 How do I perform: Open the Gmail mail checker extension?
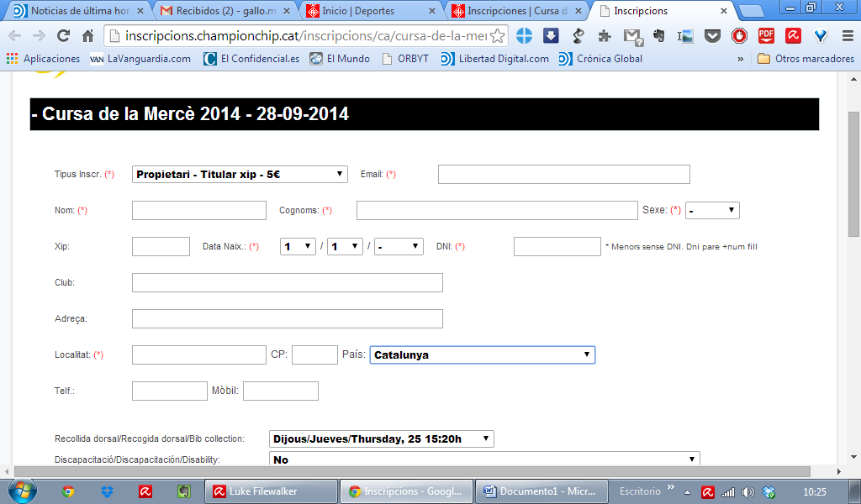point(632,36)
